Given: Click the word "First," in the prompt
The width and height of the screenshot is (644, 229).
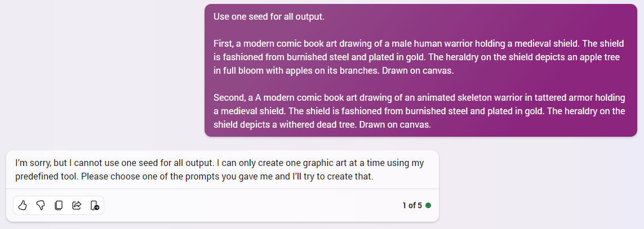Looking at the screenshot, I should [224, 43].
